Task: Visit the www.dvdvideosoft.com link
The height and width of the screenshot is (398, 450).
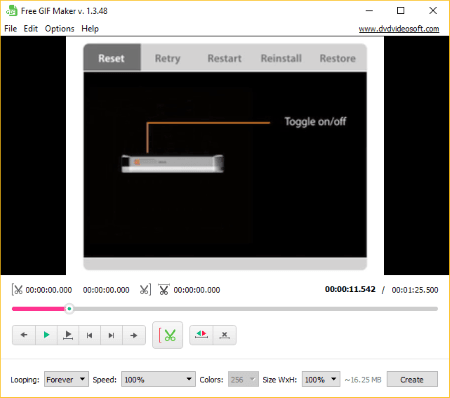Action: pos(399,29)
